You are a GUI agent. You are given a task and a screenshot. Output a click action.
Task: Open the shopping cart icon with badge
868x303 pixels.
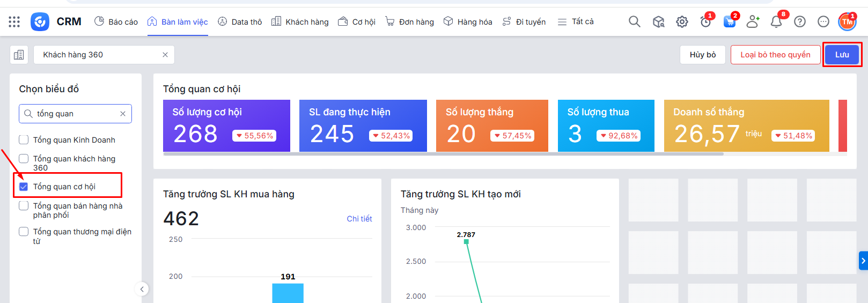point(729,22)
